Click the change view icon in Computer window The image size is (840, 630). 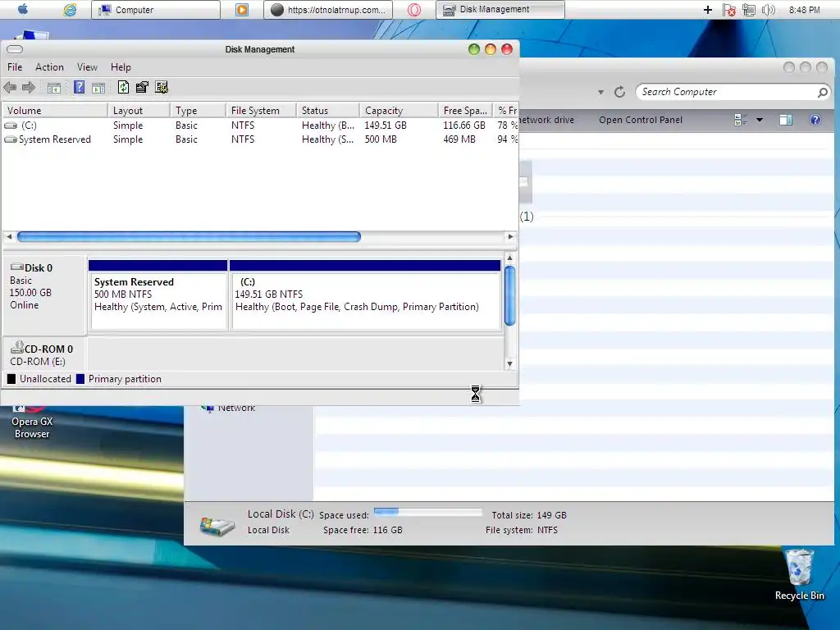(741, 120)
